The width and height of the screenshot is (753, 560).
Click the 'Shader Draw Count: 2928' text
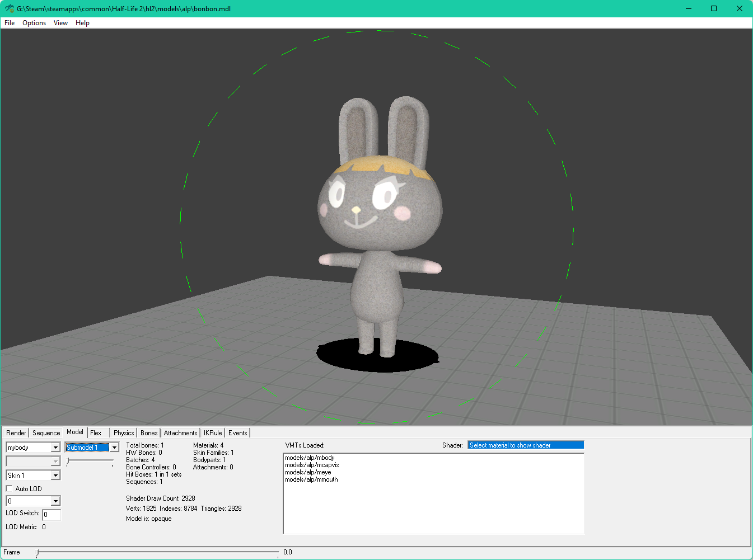point(161,498)
